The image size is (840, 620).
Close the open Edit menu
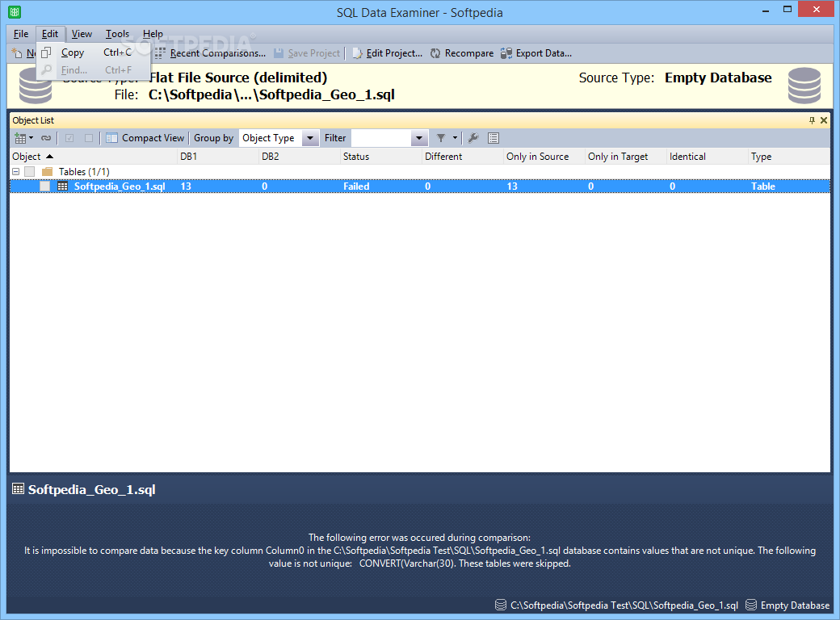50,34
